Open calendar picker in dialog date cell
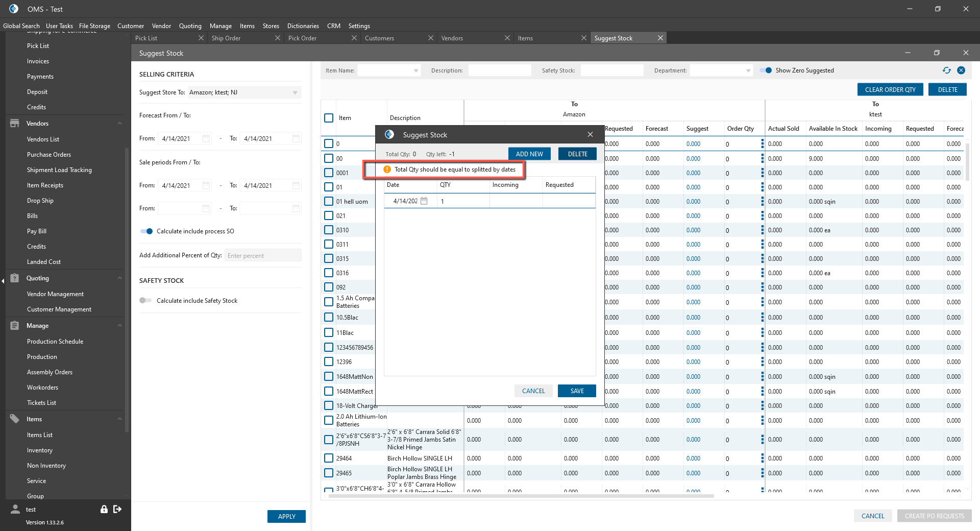 (x=424, y=201)
